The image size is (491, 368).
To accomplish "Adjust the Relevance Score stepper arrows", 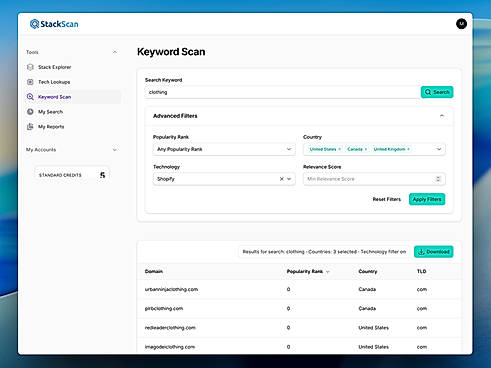I will tap(438, 179).
